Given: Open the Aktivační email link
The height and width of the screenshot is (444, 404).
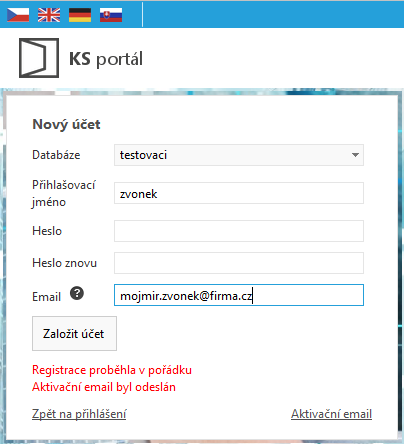Looking at the screenshot, I should [331, 414].
